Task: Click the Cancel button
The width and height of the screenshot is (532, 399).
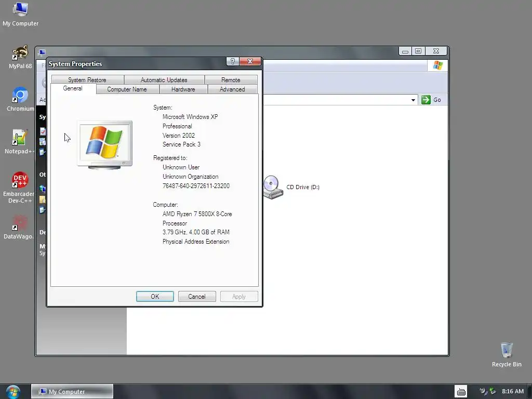Action: (x=197, y=296)
